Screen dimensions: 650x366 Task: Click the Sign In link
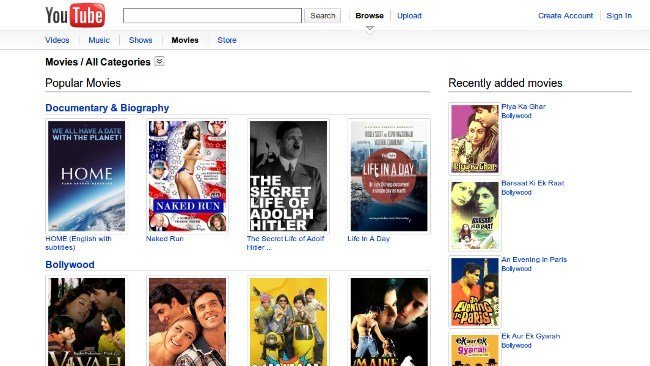click(619, 16)
